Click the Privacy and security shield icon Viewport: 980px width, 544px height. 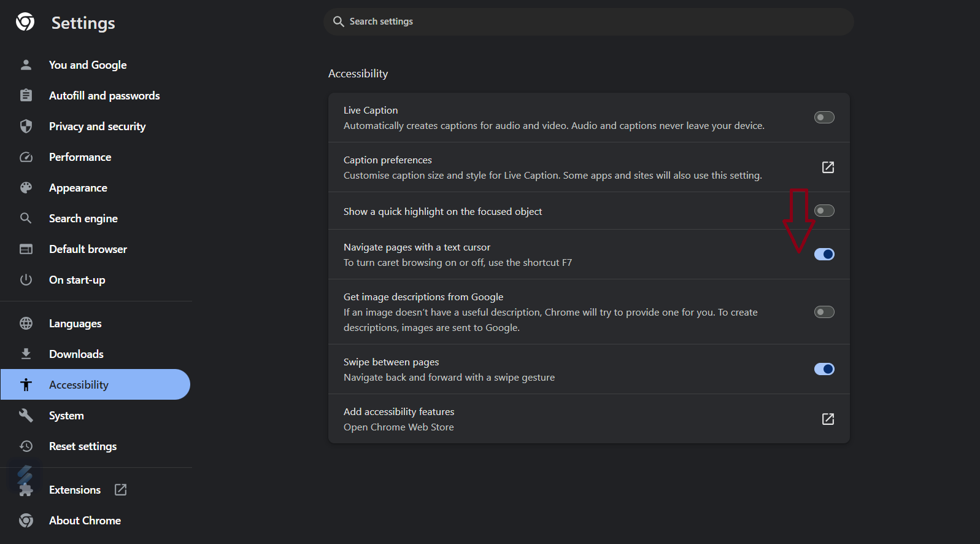click(x=26, y=126)
